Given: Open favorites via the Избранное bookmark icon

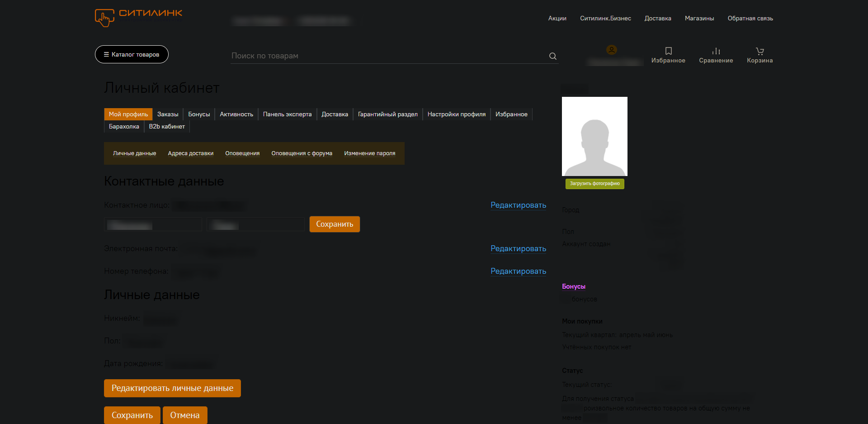Looking at the screenshot, I should pyautogui.click(x=668, y=51).
